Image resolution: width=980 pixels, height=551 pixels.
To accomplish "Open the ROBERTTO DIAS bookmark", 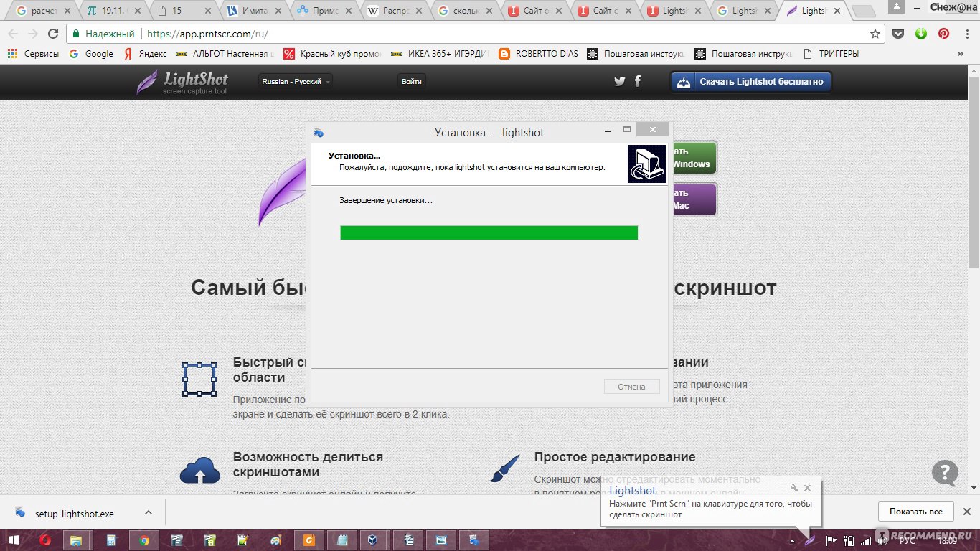I will click(538, 54).
